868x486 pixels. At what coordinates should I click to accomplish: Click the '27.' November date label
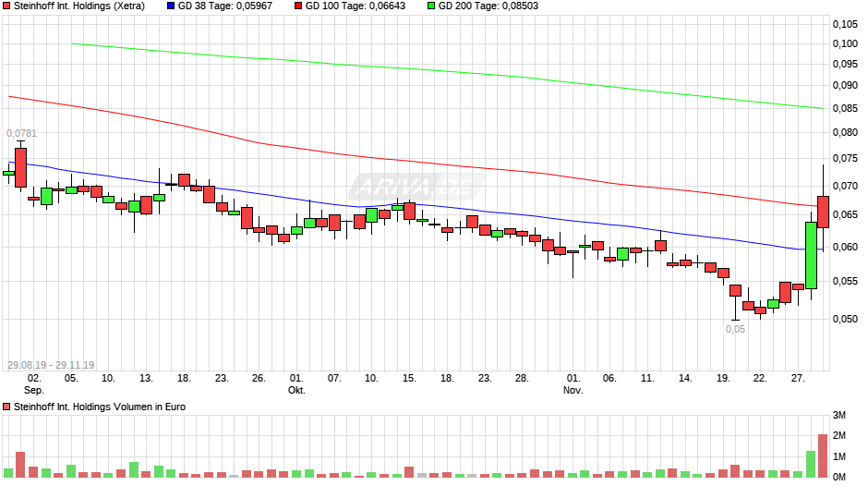coord(798,378)
